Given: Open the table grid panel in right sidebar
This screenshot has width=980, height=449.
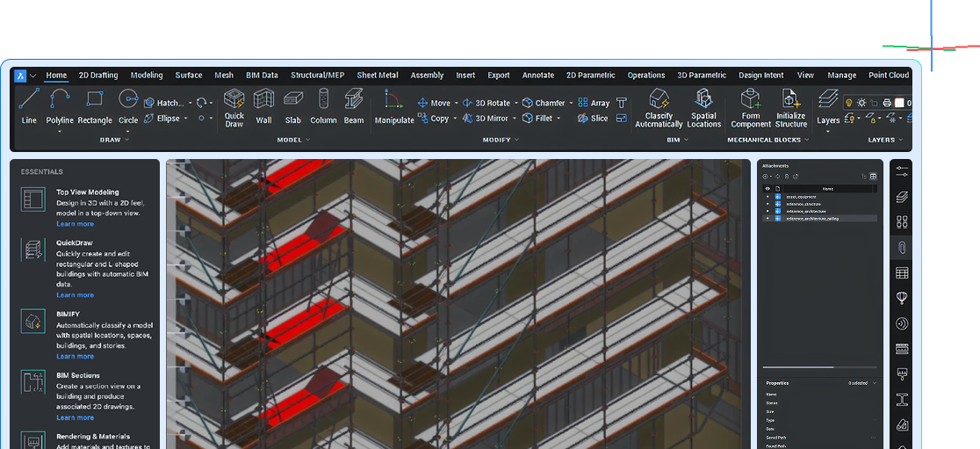Looking at the screenshot, I should [x=901, y=272].
